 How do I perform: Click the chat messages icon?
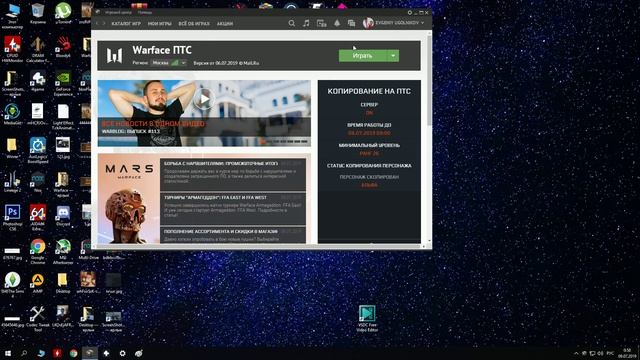[x=351, y=23]
